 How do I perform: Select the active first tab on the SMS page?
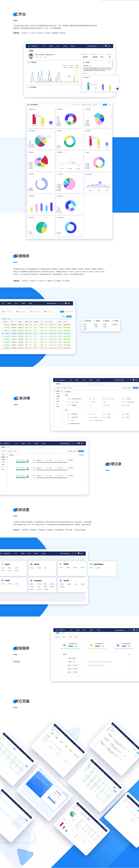[58, 637]
